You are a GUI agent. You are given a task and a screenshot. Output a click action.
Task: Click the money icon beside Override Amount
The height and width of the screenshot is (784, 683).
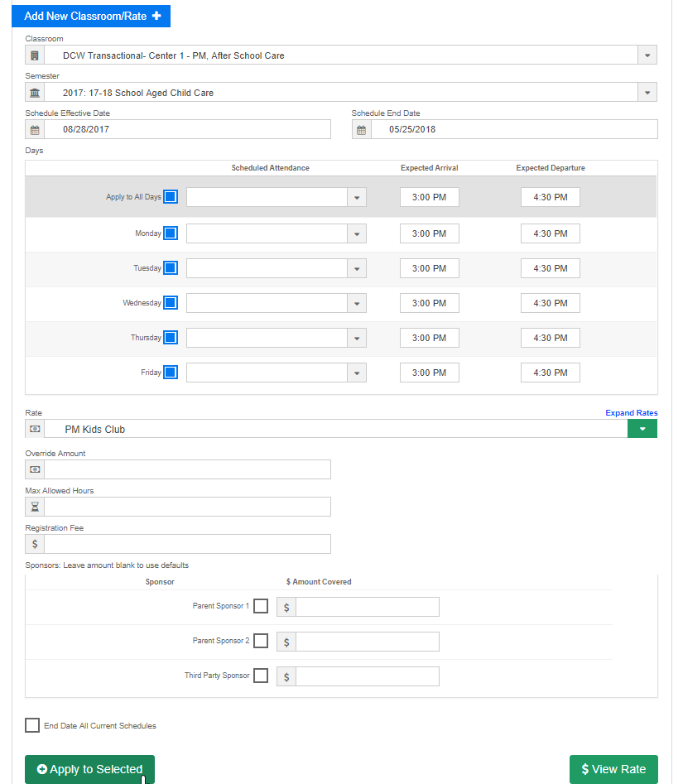35,469
